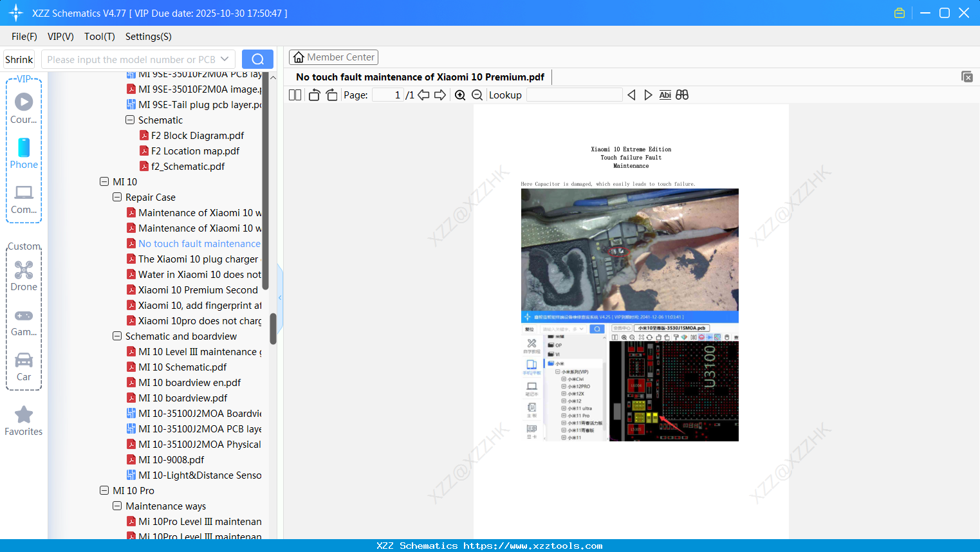Open the Courses section in VIP sidebar
980x552 pixels.
click(24, 108)
